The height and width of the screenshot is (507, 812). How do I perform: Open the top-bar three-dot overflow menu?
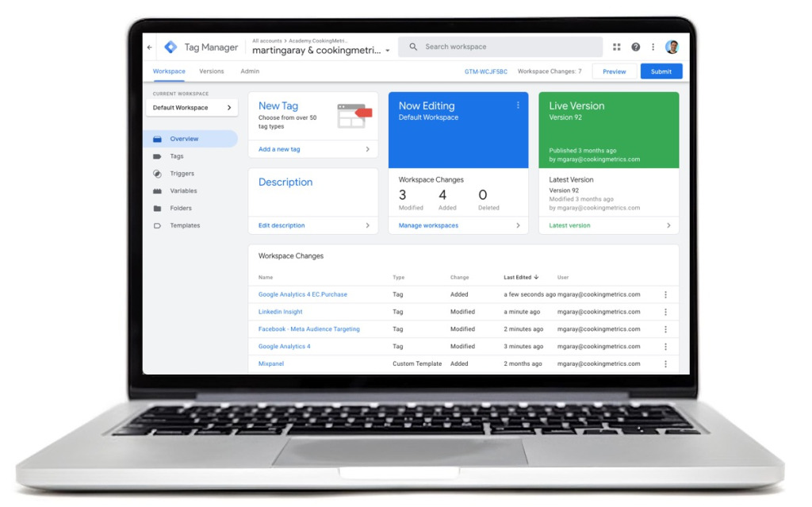(x=653, y=46)
